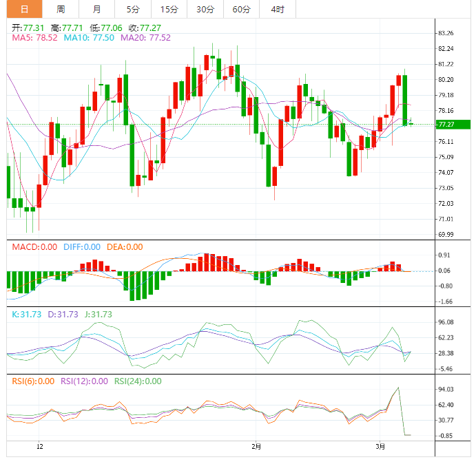476x464 pixels.
Task: Click the 12 date marker on time axis
Action: tap(40, 447)
